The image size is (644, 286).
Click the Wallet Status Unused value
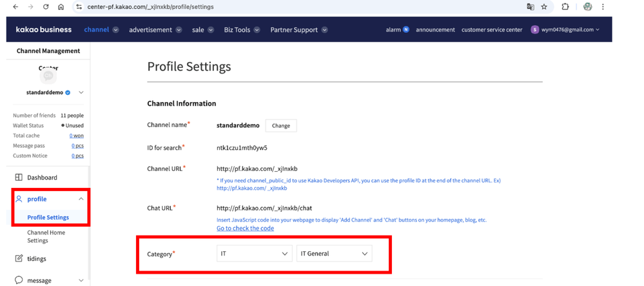tap(72, 125)
